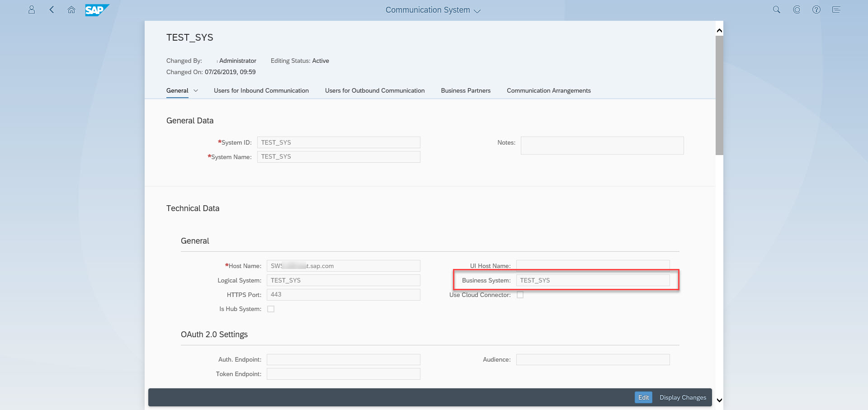
Task: Switch to Users for Outbound Communication tab
Action: tap(375, 90)
